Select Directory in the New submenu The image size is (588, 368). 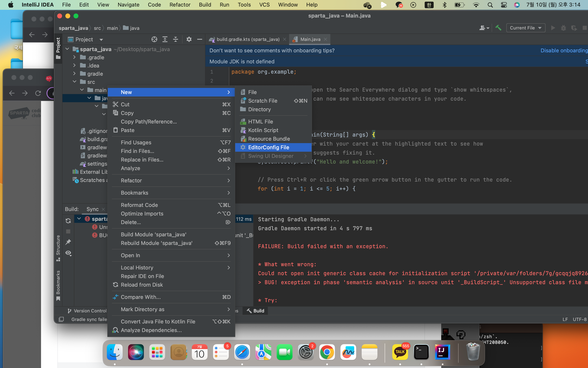pyautogui.click(x=273, y=109)
